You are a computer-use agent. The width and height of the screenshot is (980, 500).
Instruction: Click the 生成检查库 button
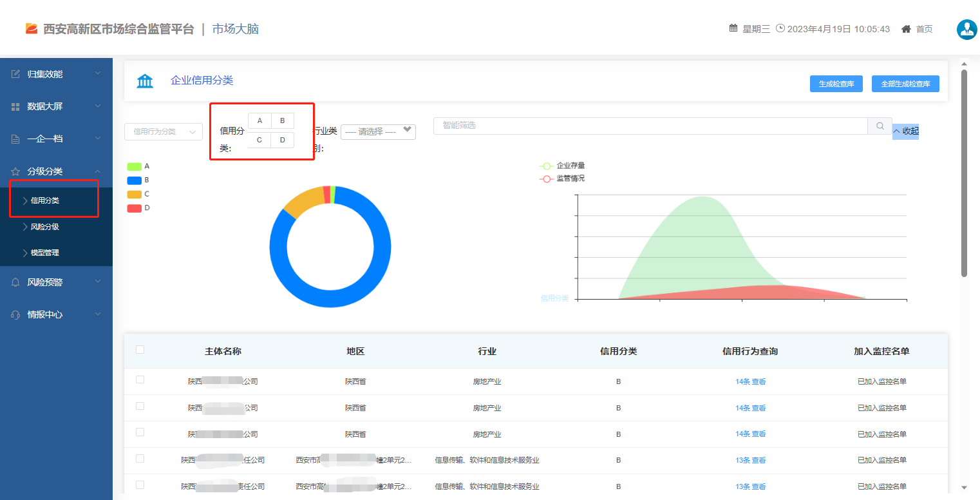[836, 84]
